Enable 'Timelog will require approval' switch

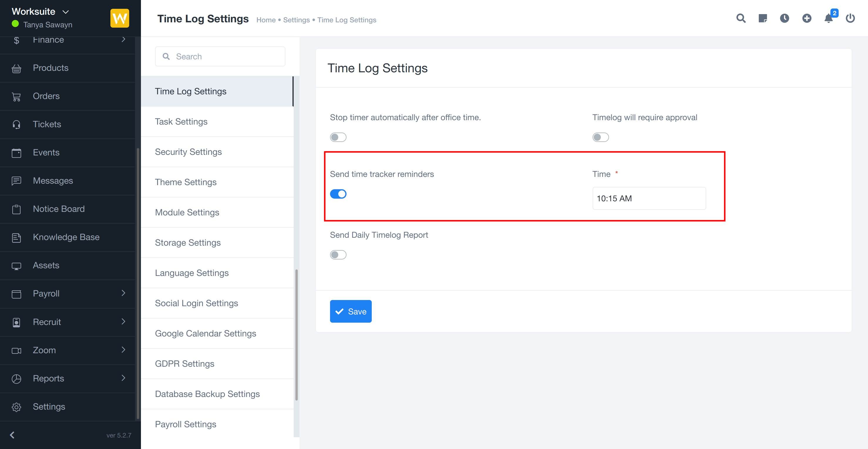600,137
